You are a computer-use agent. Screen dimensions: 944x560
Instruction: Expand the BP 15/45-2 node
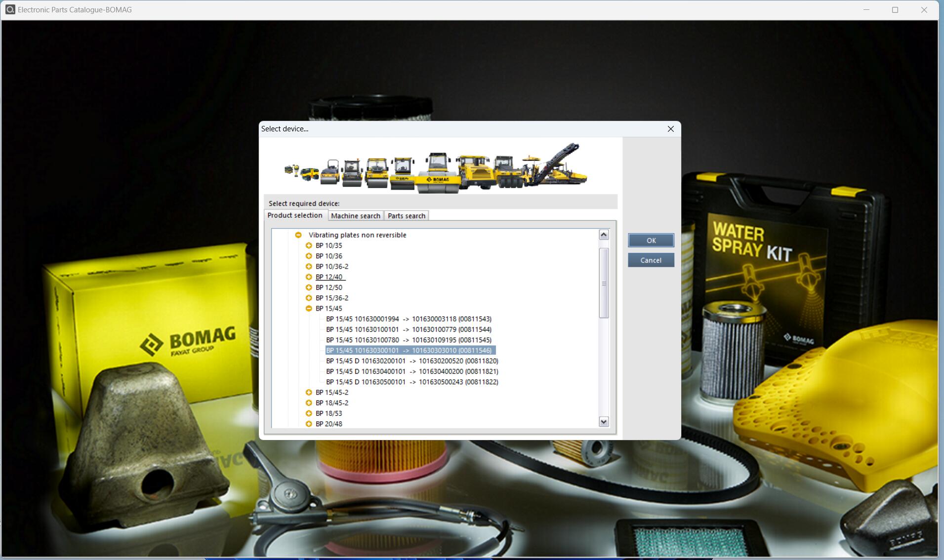(x=309, y=393)
